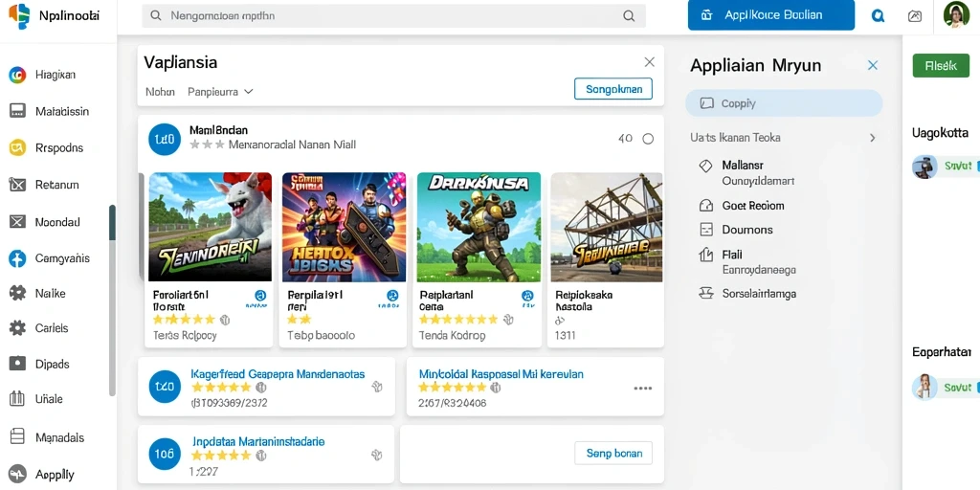Screen dimensions: 980x490
Task: Click the Hiragikan sidebar icon
Action: [x=17, y=75]
